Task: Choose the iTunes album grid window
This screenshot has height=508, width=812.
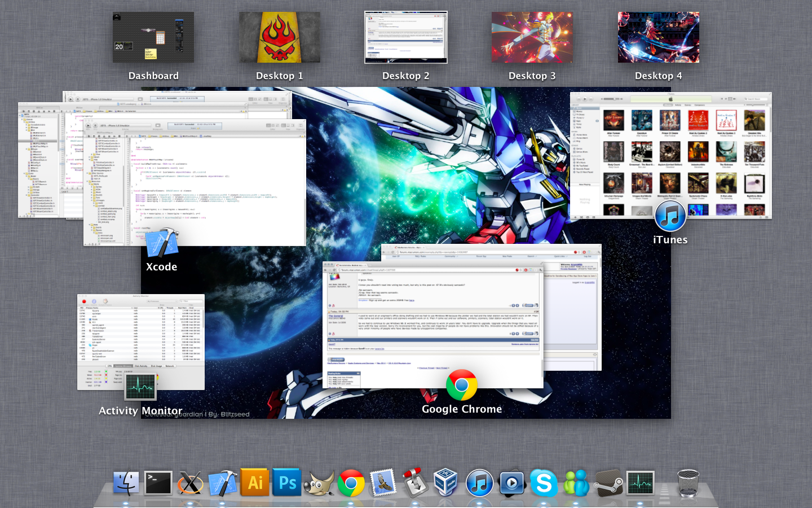Action: [670, 155]
